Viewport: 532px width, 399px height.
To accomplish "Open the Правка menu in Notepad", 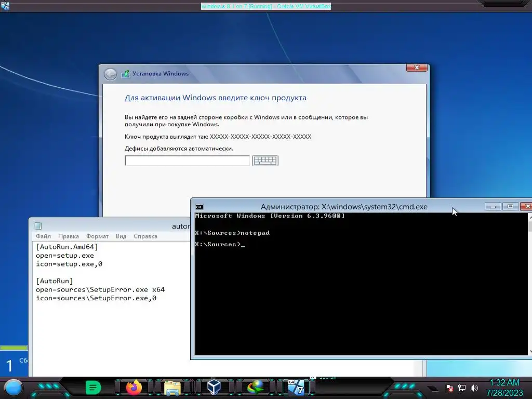I will point(69,236).
